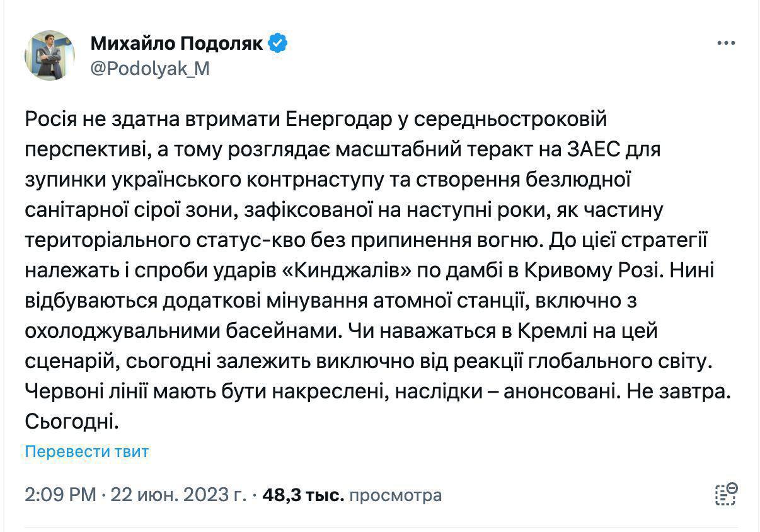Click the 2:09 PM timestamp
The width and height of the screenshot is (760, 532).
point(60,495)
